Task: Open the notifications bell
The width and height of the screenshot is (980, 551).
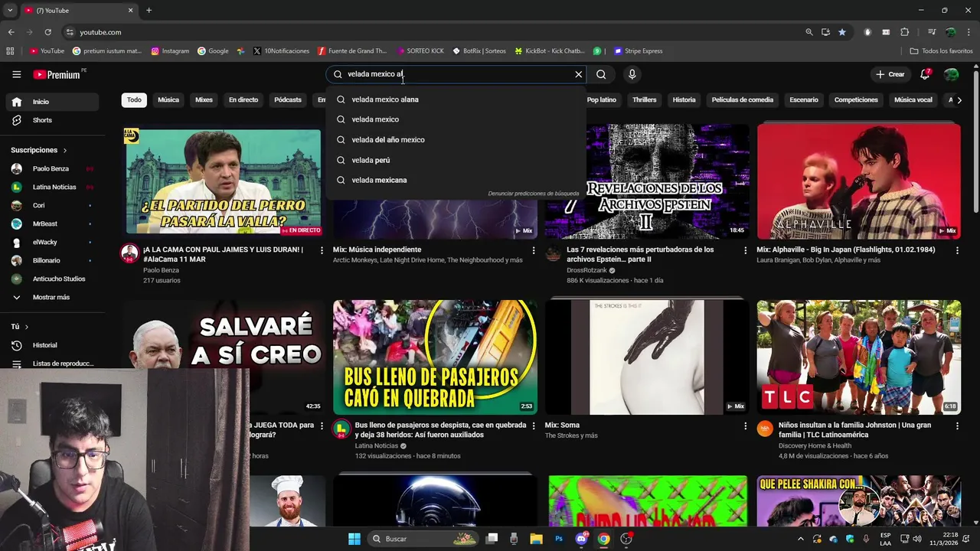Action: click(x=925, y=74)
